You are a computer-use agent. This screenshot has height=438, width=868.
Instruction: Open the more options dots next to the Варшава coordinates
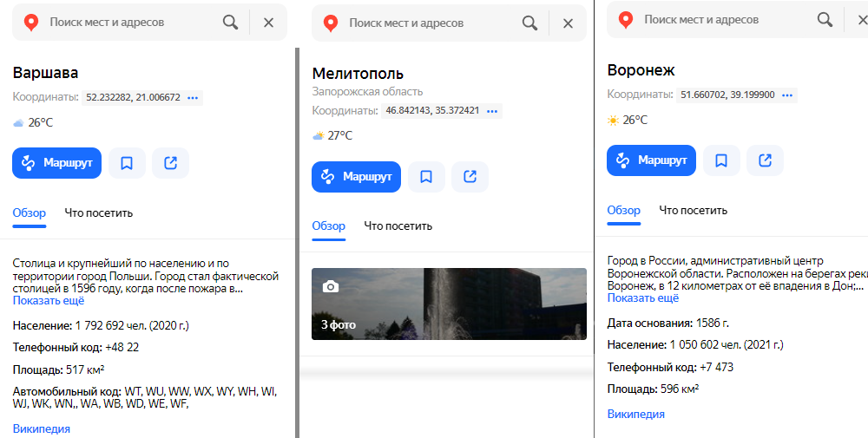(x=193, y=97)
